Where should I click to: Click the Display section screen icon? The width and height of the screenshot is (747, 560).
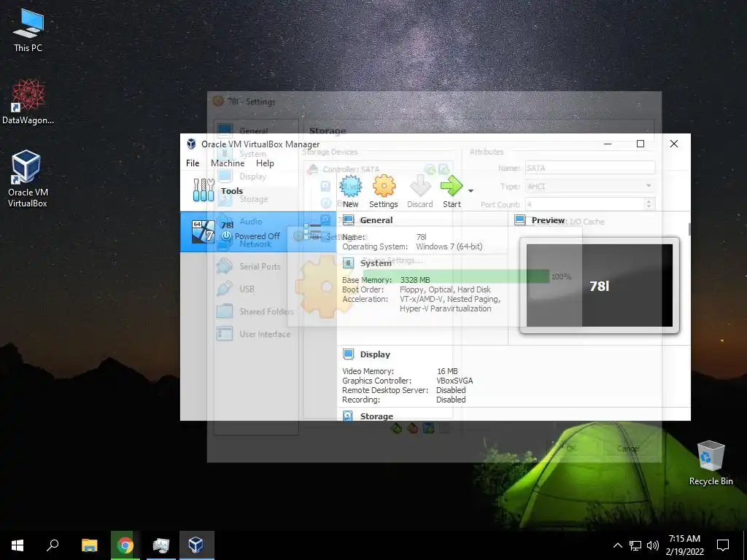[x=348, y=354]
